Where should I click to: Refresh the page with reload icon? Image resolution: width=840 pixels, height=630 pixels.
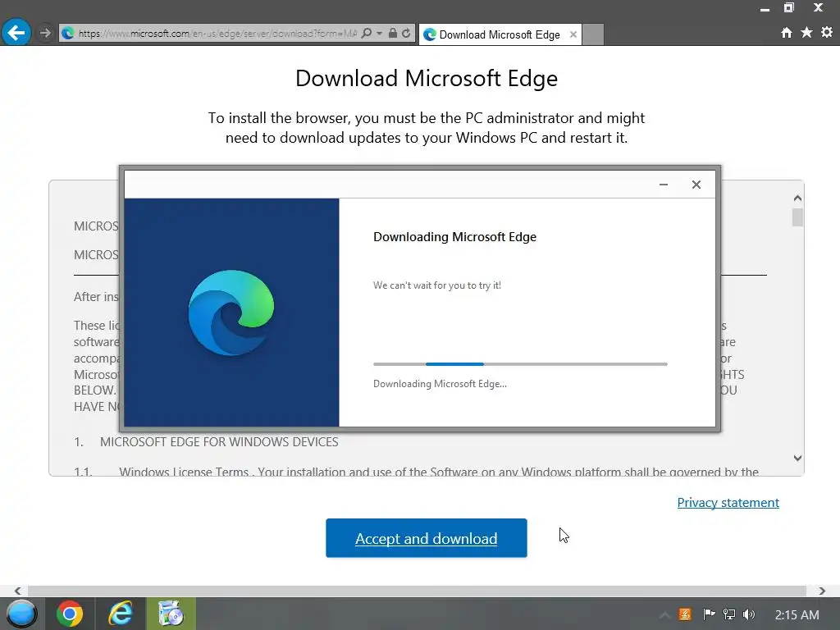[407, 33]
